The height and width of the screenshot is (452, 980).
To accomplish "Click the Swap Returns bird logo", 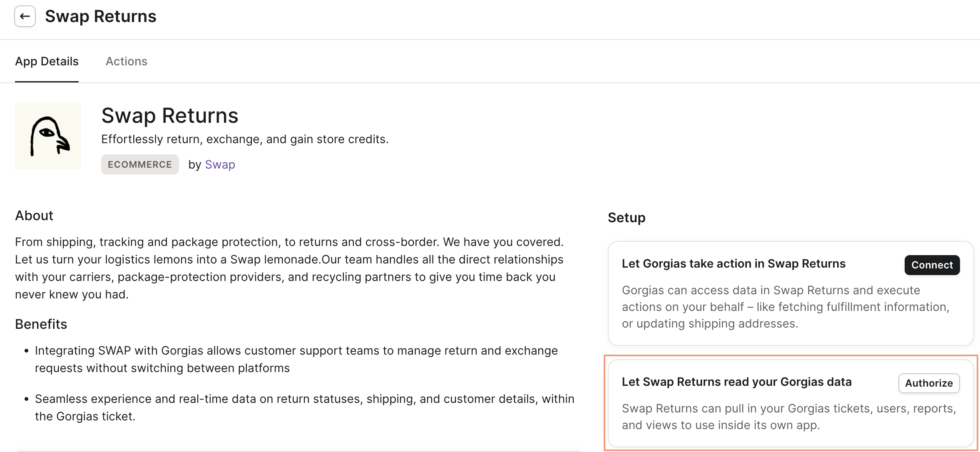I will 48,136.
